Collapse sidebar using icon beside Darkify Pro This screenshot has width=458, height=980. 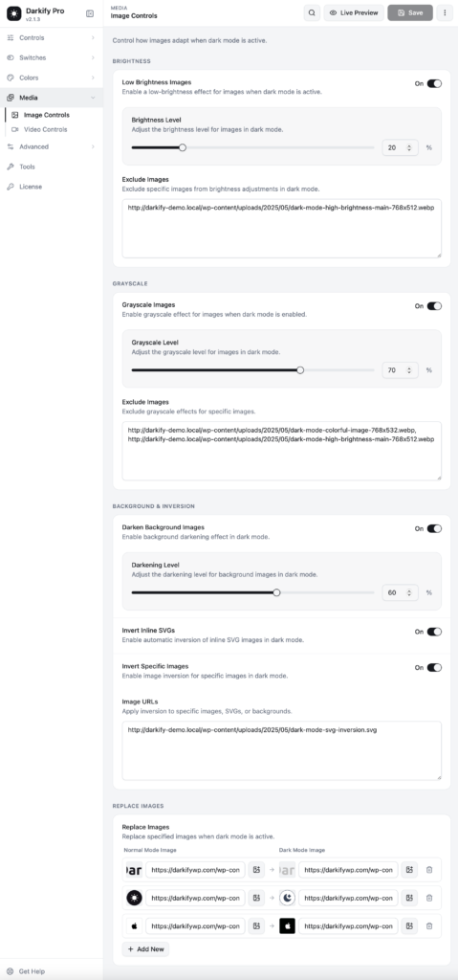click(x=90, y=13)
